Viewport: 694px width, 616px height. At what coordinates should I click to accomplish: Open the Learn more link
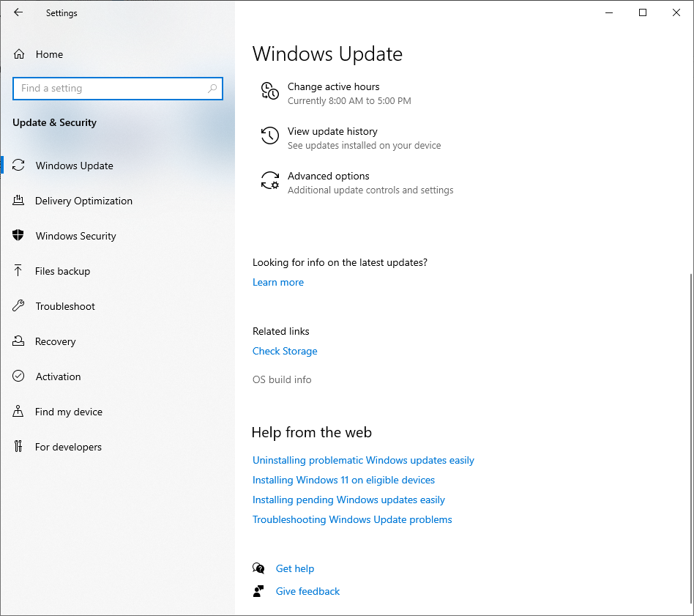[x=277, y=282]
